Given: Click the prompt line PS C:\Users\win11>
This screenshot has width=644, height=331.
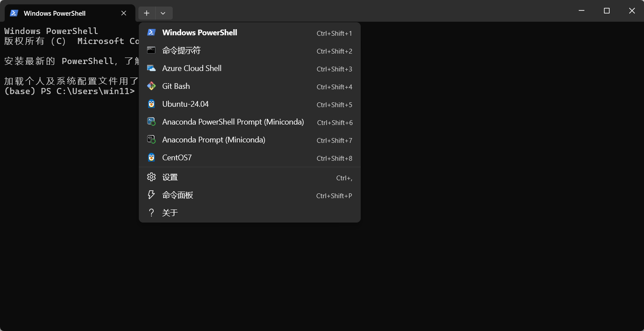Looking at the screenshot, I should pos(69,91).
